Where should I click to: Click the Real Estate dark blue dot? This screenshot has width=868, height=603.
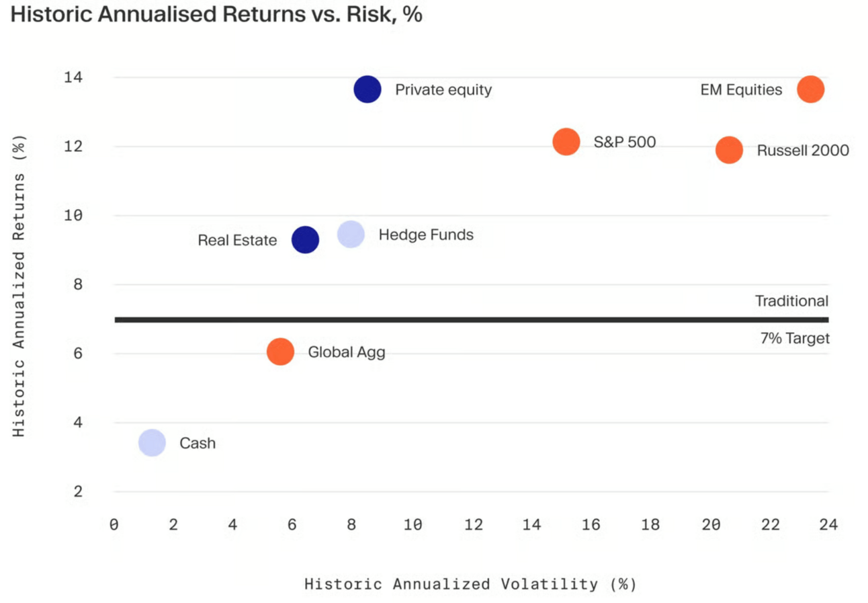(x=305, y=239)
